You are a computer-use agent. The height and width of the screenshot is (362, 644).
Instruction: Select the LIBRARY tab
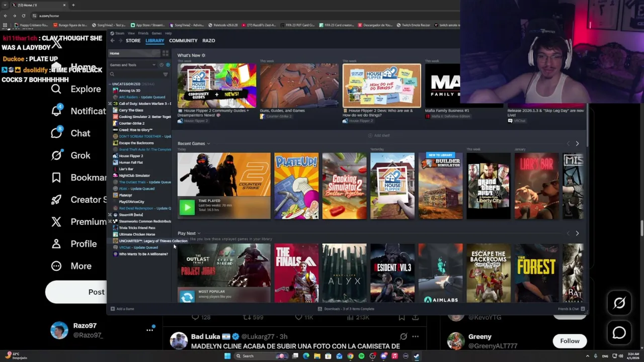coord(154,41)
